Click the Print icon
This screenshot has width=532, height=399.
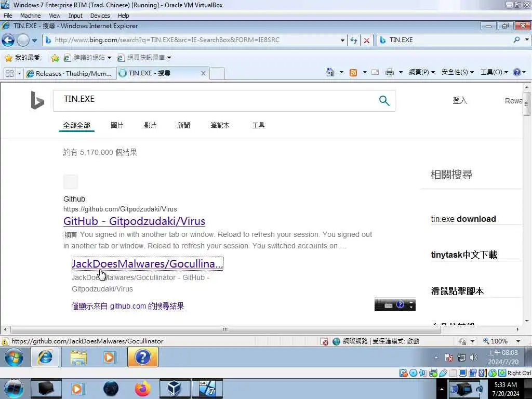coord(390,72)
